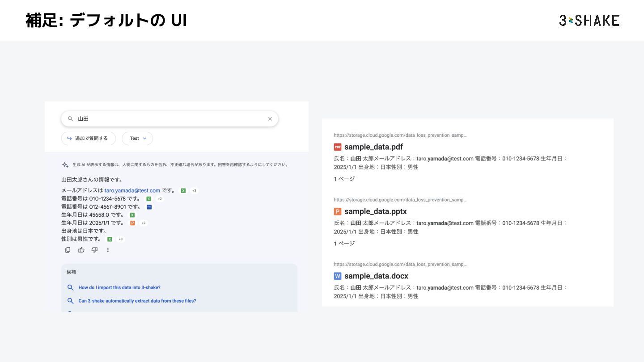Screen dimensions: 644x362
Task: Open the blue source icon beside 012-4567-8901
Action: pos(149,207)
